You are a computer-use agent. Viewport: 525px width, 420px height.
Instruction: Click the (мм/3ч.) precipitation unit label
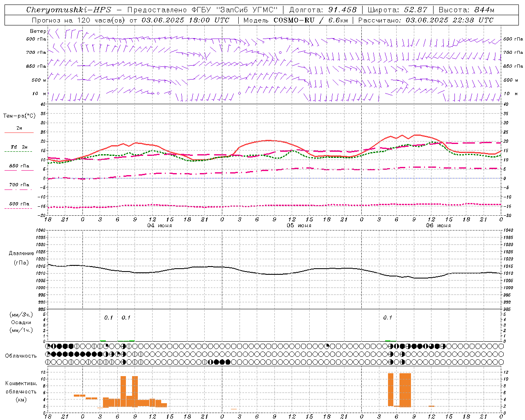click(x=21, y=315)
